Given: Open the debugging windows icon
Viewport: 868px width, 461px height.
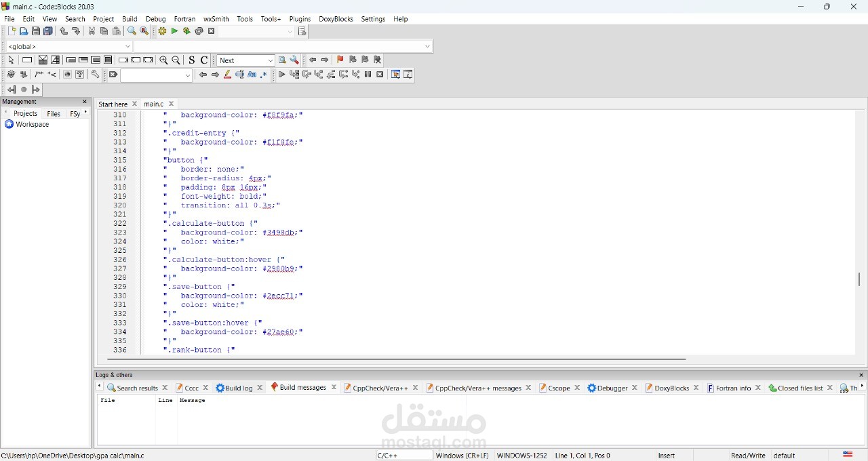Looking at the screenshot, I should (x=396, y=75).
